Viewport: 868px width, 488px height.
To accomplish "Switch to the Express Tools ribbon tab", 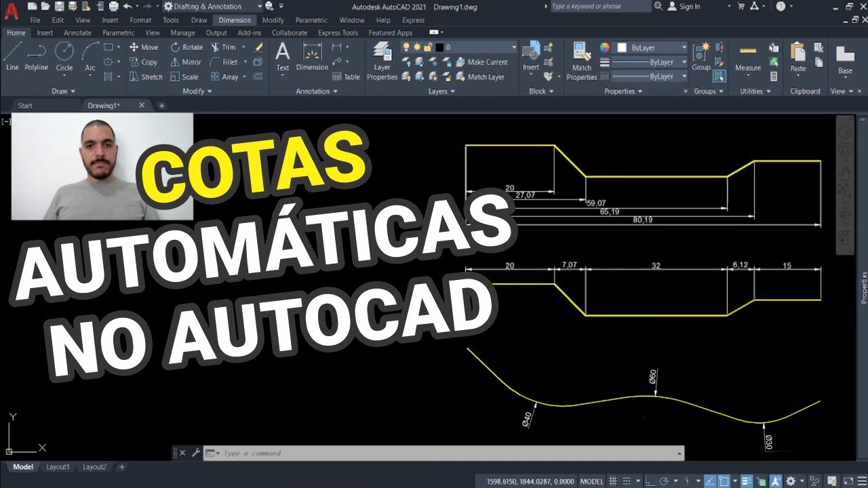I will 338,33.
